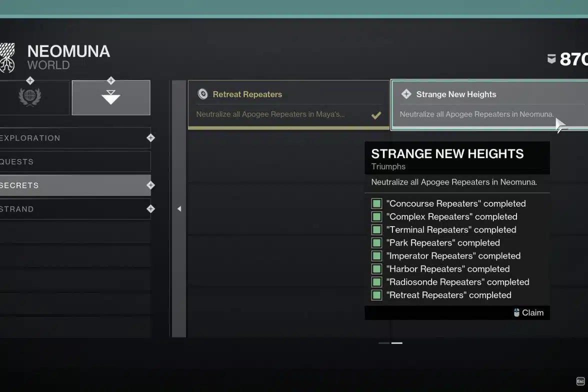Click the "Harbor Repeaters" completed text
Viewport: 588px width, 392px height.
tap(448, 269)
